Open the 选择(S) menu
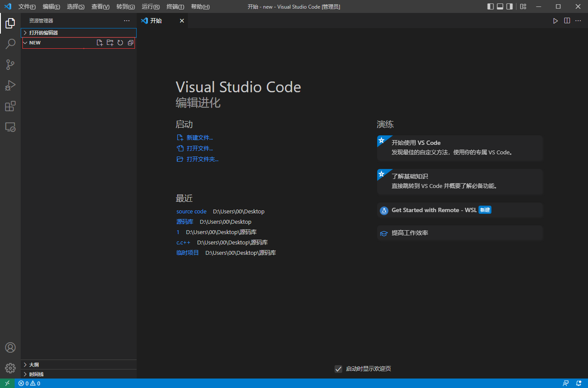 click(76, 6)
